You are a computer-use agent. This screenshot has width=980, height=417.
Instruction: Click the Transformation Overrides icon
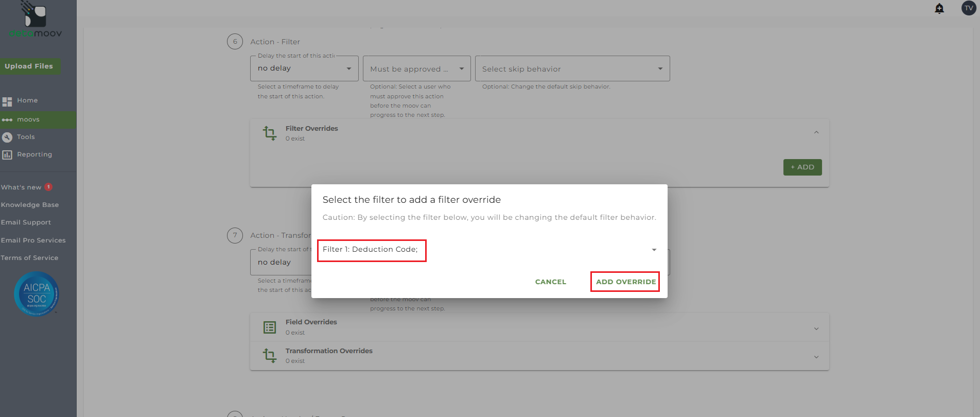(270, 356)
